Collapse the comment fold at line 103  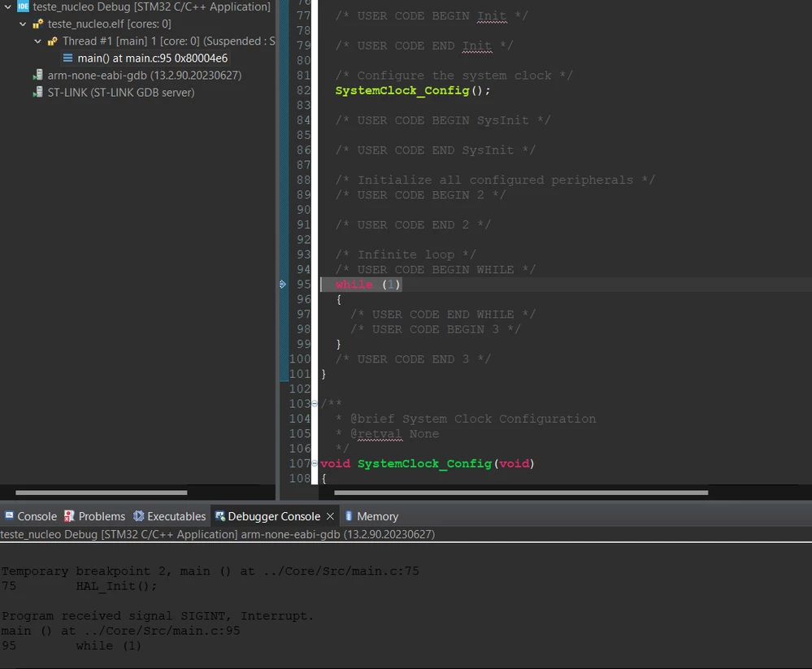point(315,403)
